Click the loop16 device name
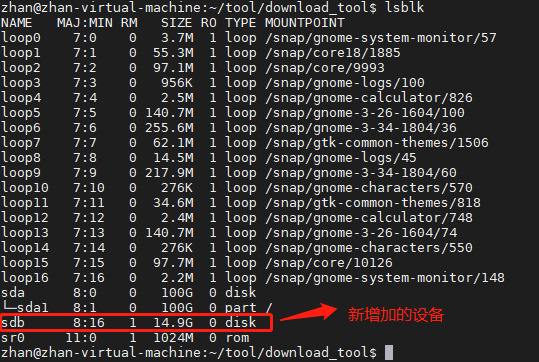539x362 pixels. pos(25,277)
